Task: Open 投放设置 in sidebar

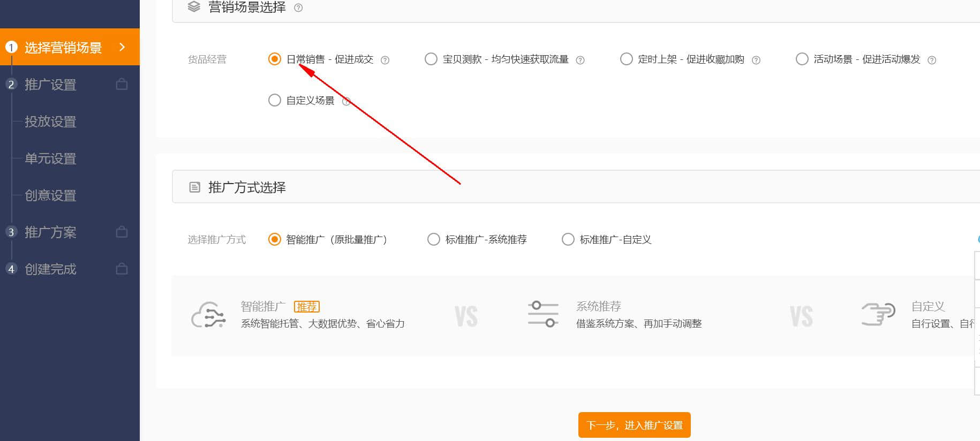Action: tap(50, 121)
